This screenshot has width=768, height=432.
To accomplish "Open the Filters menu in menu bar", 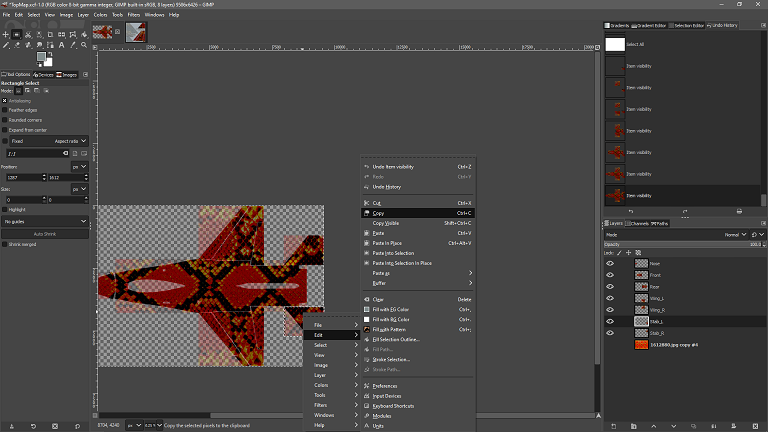I will click(133, 15).
